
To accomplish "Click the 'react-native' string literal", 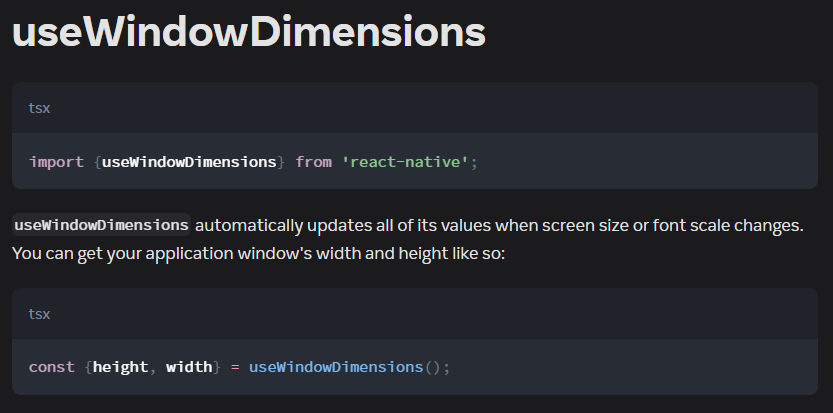I will tap(405, 161).
